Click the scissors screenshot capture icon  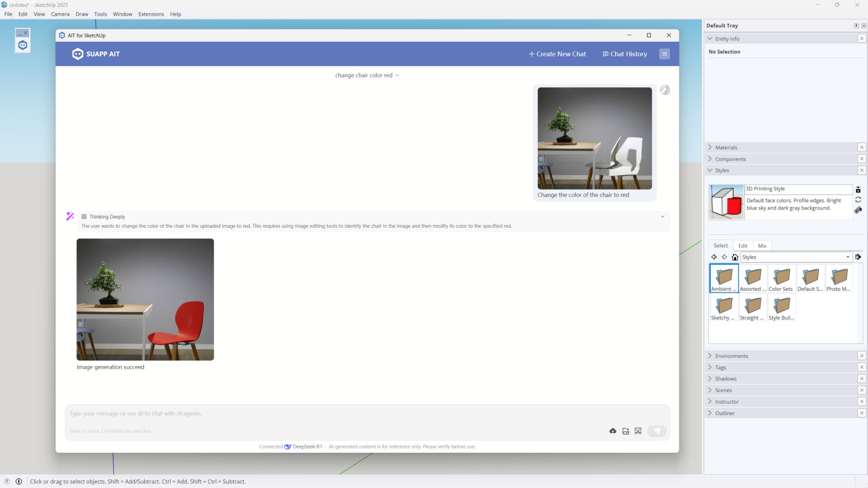[638, 431]
